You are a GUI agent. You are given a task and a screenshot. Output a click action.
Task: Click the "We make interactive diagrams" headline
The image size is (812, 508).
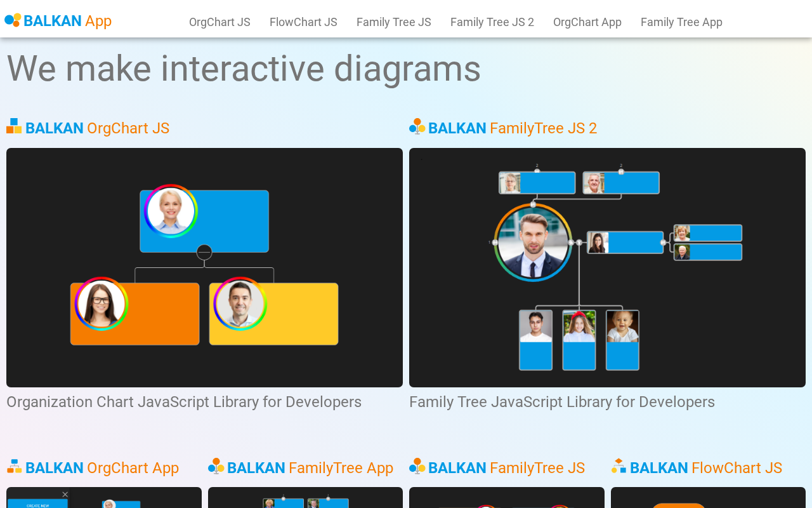pos(244,68)
